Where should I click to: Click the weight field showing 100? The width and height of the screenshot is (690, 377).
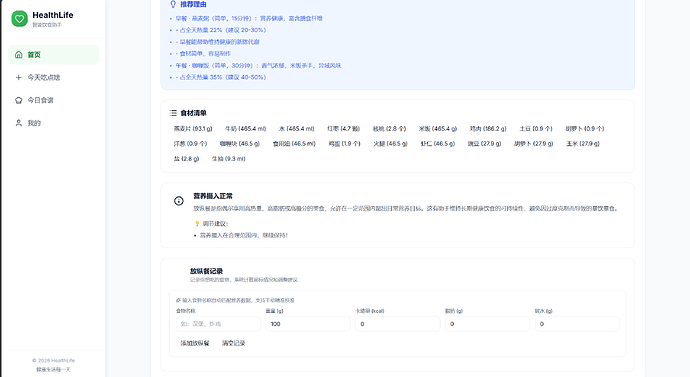308,324
